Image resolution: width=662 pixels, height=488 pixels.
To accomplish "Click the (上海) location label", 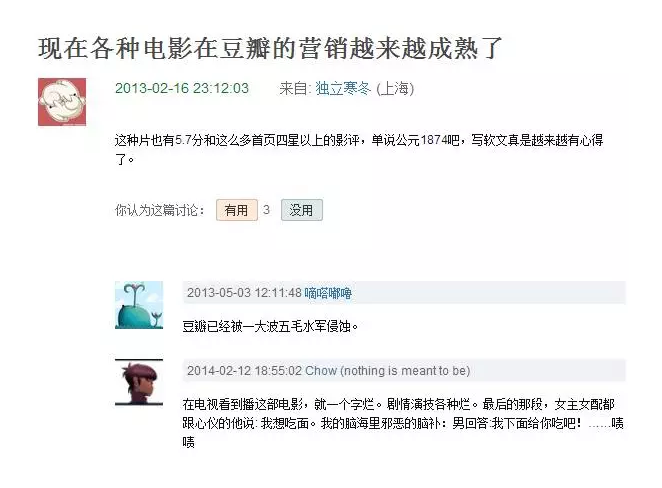I will [395, 88].
